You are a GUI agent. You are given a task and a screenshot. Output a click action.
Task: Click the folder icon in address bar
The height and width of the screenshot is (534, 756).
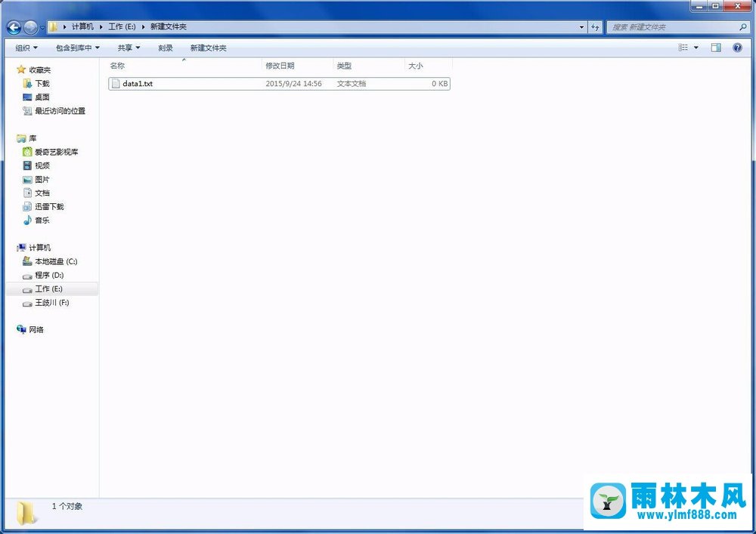(53, 27)
